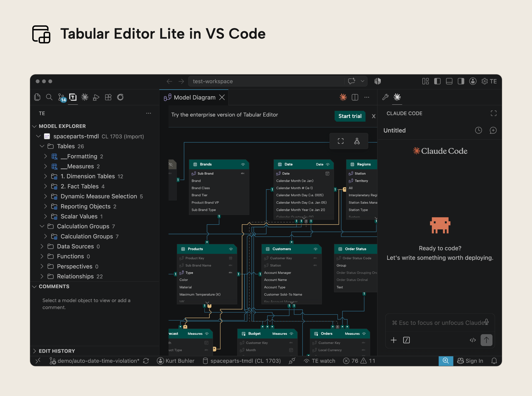Dismiss the enterprise trial banner
The image size is (532, 396).
[x=374, y=116]
